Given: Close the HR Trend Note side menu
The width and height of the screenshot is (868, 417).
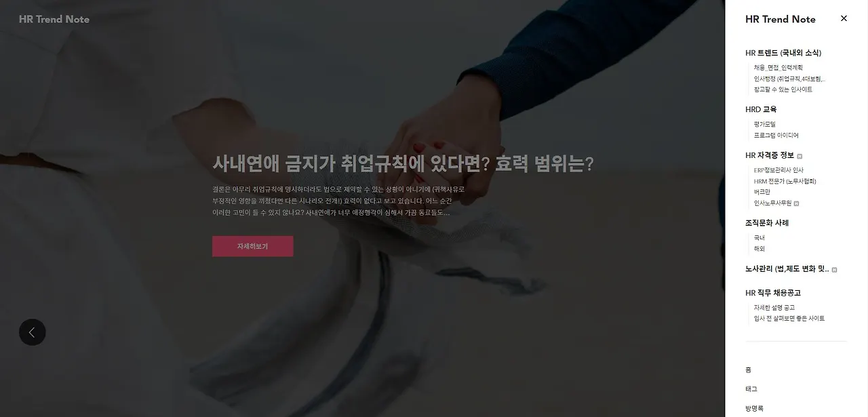Looking at the screenshot, I should click(x=844, y=18).
